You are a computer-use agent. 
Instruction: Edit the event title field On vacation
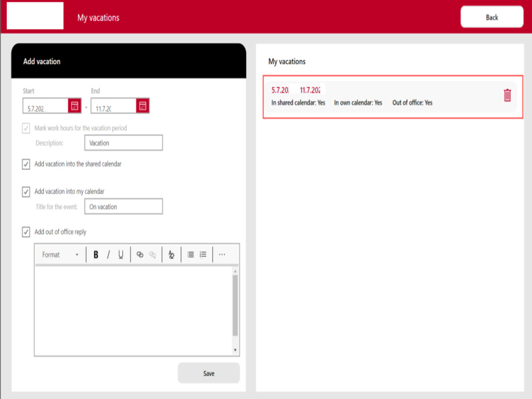(x=123, y=206)
